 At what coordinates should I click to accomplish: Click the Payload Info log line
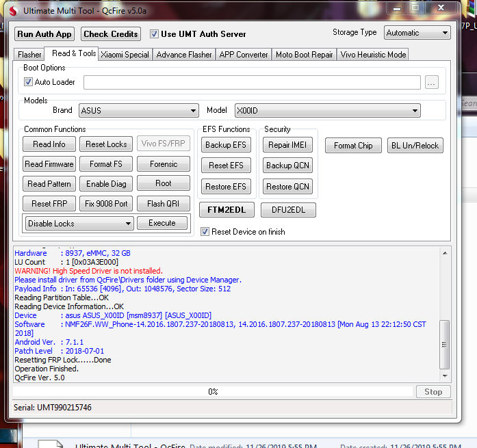point(123,289)
